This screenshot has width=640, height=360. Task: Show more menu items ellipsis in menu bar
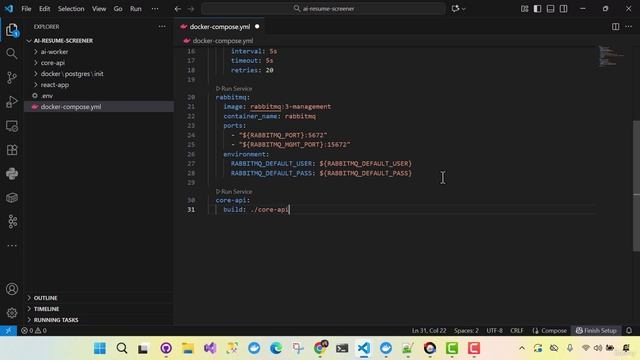tap(155, 9)
